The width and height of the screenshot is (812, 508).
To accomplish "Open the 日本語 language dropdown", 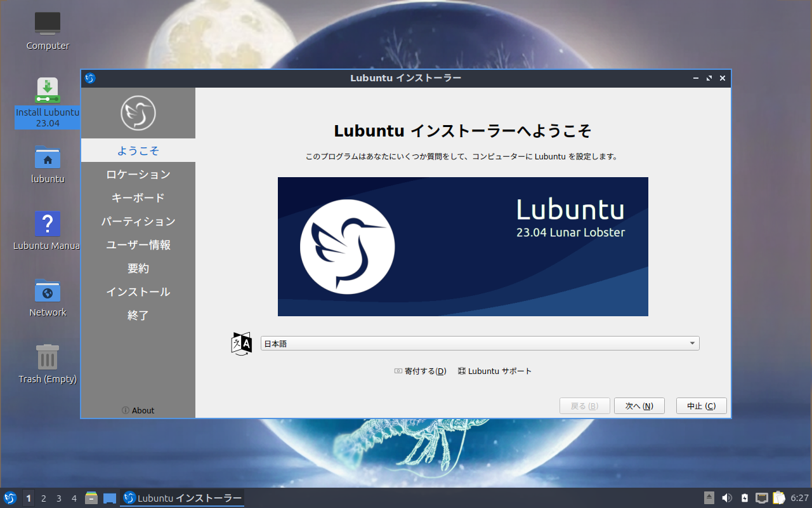I will click(x=480, y=344).
